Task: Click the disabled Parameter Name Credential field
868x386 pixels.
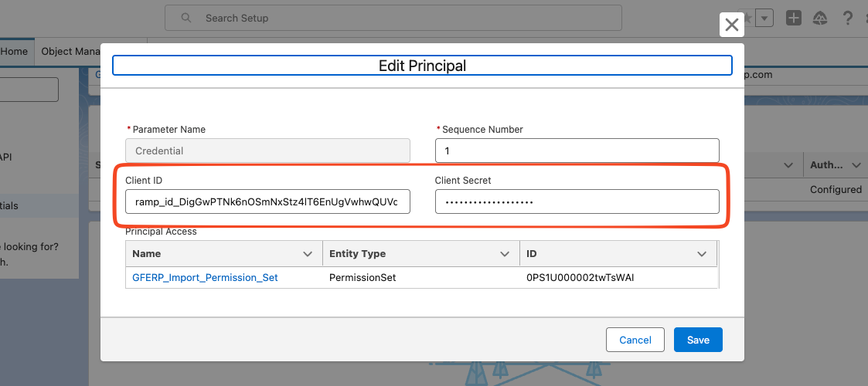Action: tap(268, 151)
